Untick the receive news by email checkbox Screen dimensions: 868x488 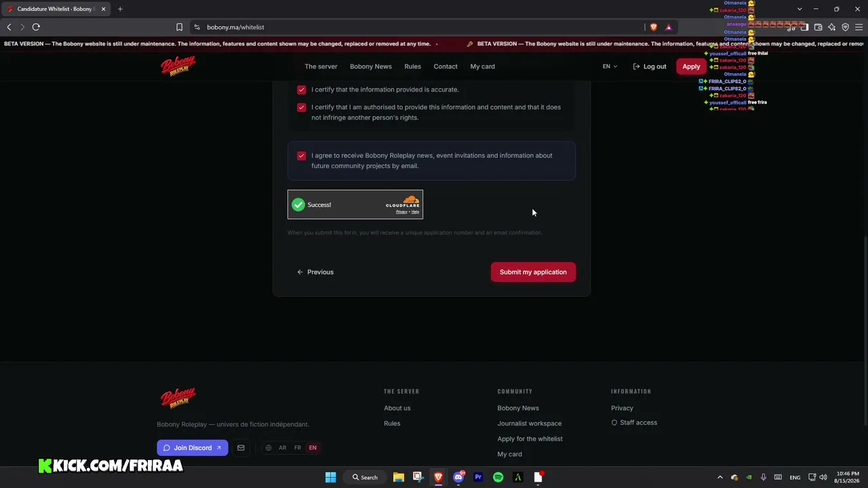(302, 156)
